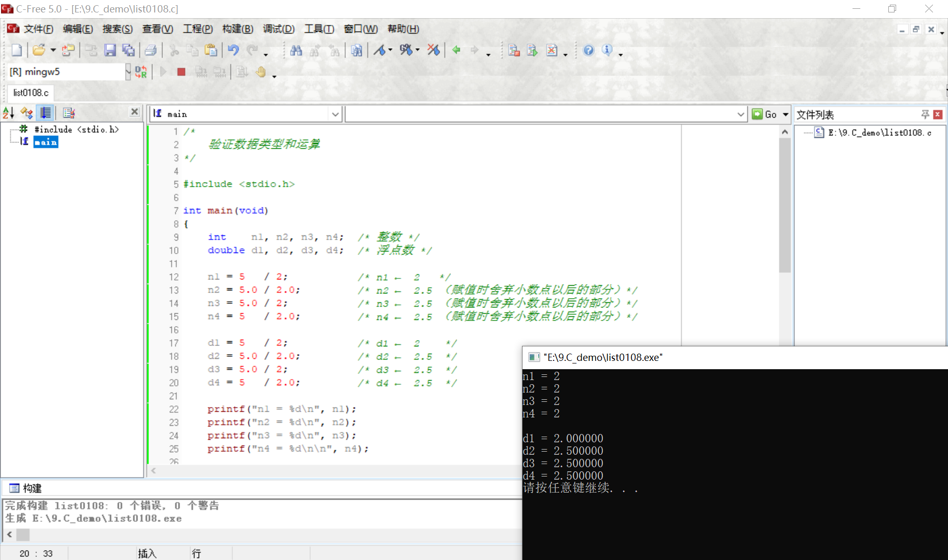Click the editor horizontal scroll left arrow
Viewport: 948px width, 560px height.
pyautogui.click(x=154, y=471)
